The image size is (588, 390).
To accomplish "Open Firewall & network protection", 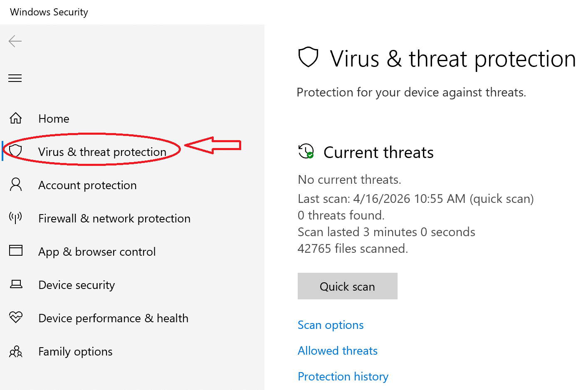I will pos(114,219).
